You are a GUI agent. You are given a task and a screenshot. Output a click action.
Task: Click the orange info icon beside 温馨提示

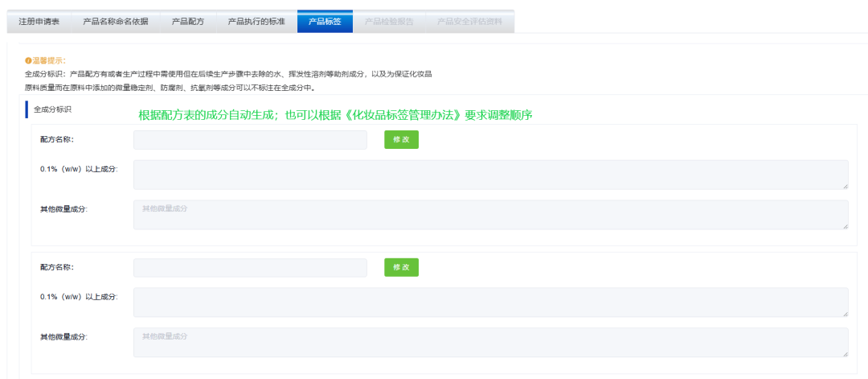[28, 60]
